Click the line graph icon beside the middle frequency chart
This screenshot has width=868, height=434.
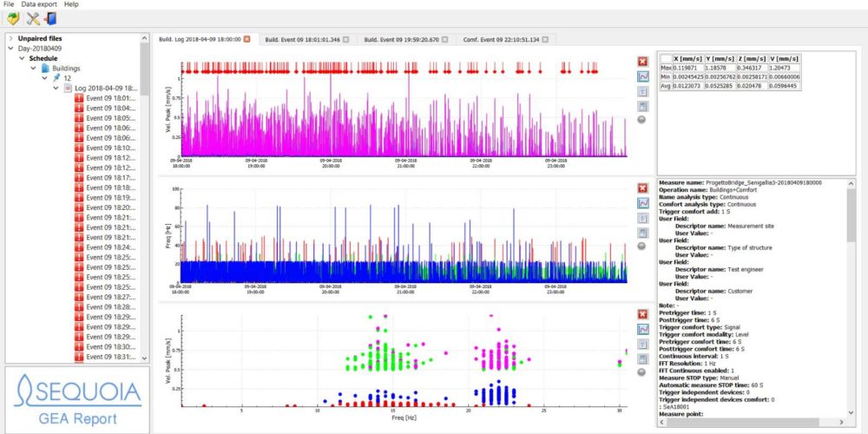click(643, 203)
